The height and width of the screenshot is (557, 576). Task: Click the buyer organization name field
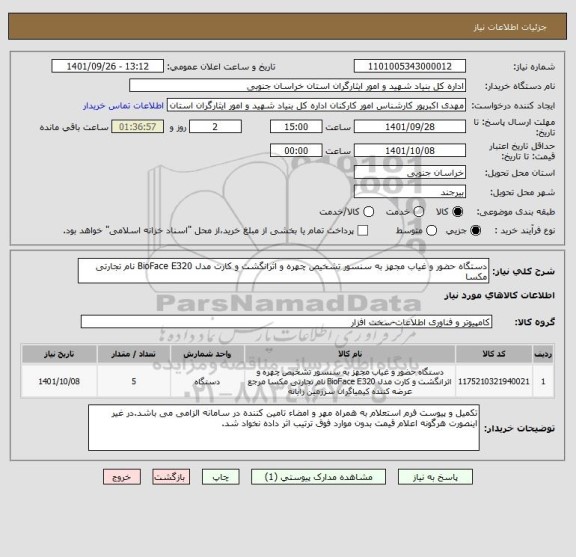298,86
